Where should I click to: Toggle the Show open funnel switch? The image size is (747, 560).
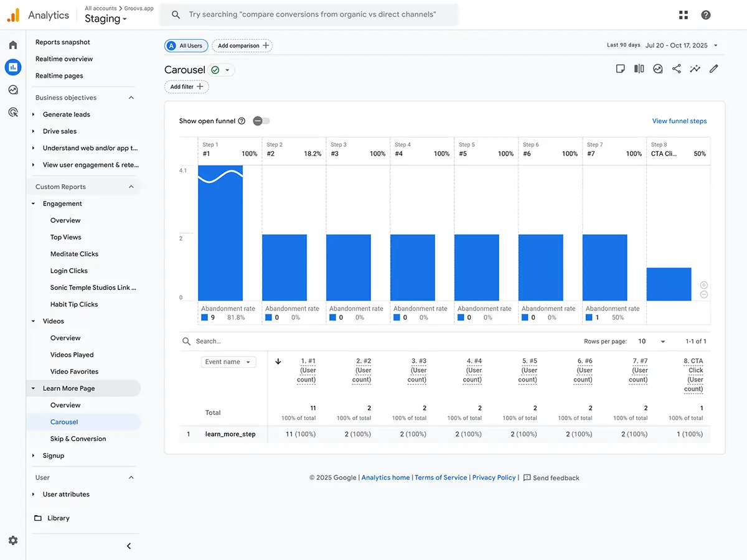point(261,121)
